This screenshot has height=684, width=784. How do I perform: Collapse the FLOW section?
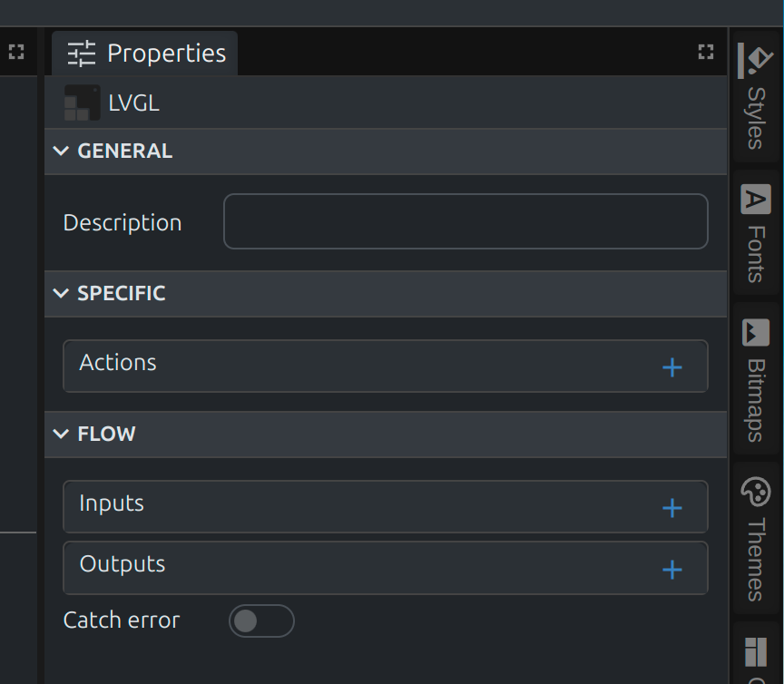(x=62, y=434)
